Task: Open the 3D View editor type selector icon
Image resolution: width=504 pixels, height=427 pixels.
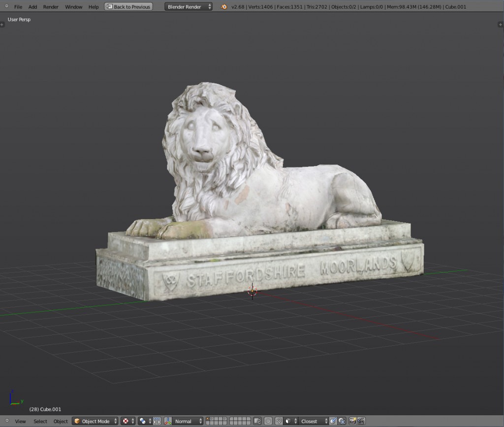Action: coord(5,421)
